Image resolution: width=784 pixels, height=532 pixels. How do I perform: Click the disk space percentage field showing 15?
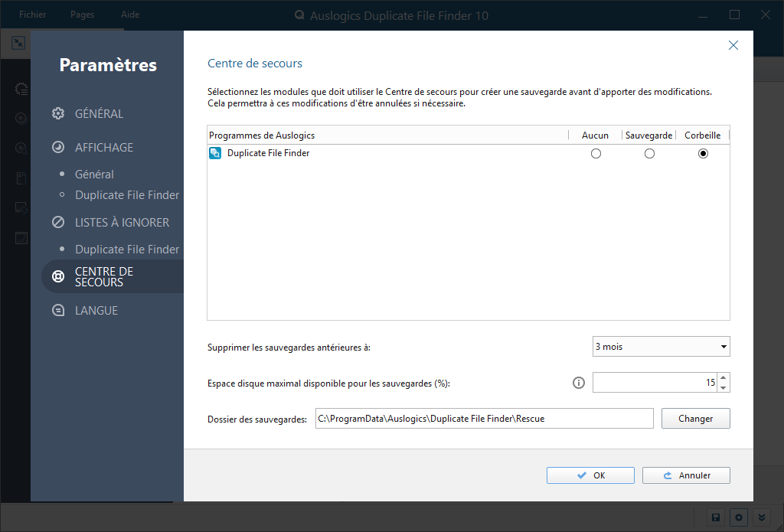(655, 383)
